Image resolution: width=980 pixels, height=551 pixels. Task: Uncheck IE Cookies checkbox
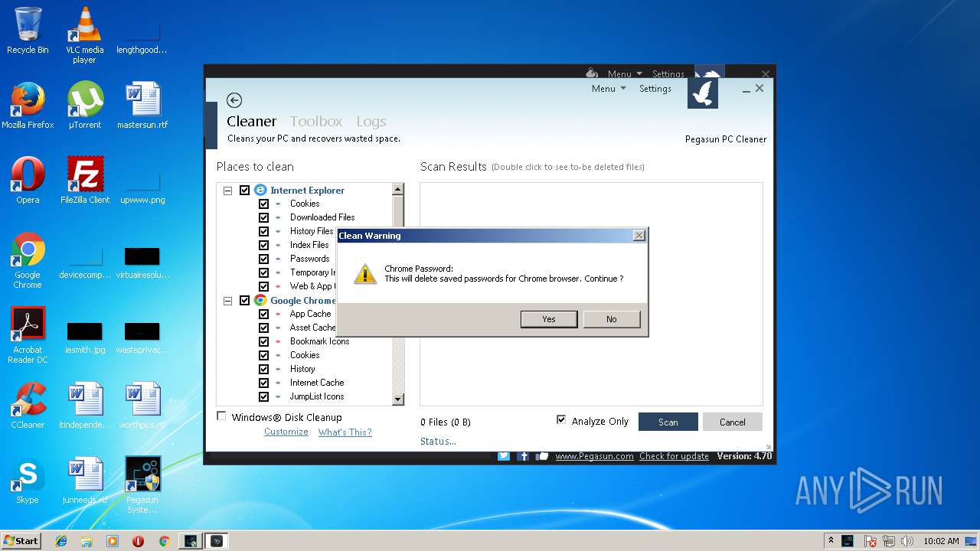(x=263, y=204)
